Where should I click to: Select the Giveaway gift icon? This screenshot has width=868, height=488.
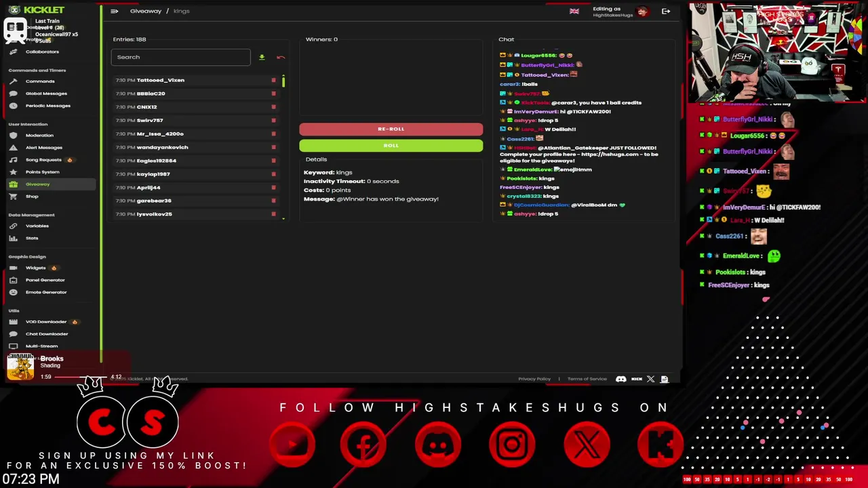pos(14,184)
